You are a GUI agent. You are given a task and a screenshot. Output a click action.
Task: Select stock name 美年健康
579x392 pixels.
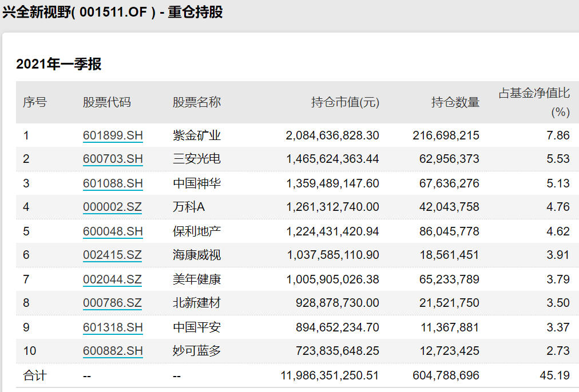click(x=196, y=279)
